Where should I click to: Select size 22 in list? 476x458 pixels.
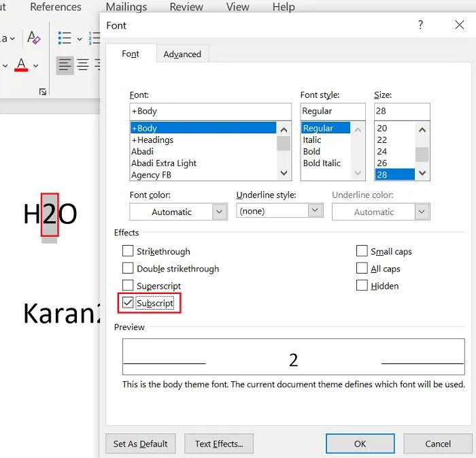pos(395,140)
